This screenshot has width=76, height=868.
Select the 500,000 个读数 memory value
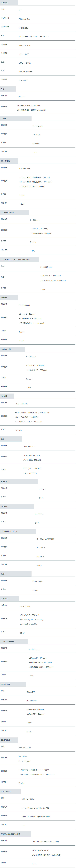24,45
